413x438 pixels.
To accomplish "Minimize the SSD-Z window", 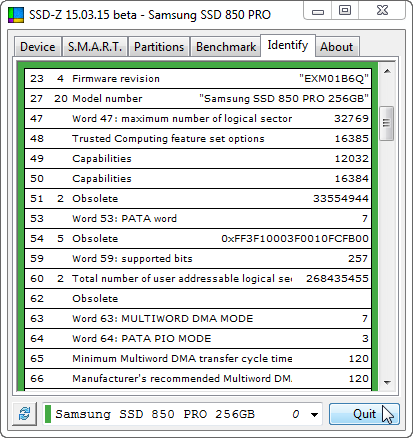I will pyautogui.click(x=318, y=11).
